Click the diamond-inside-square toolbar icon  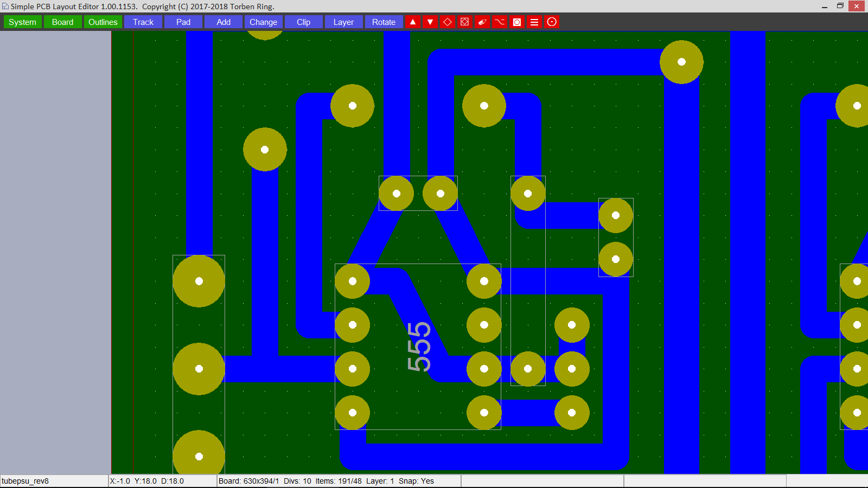point(465,22)
